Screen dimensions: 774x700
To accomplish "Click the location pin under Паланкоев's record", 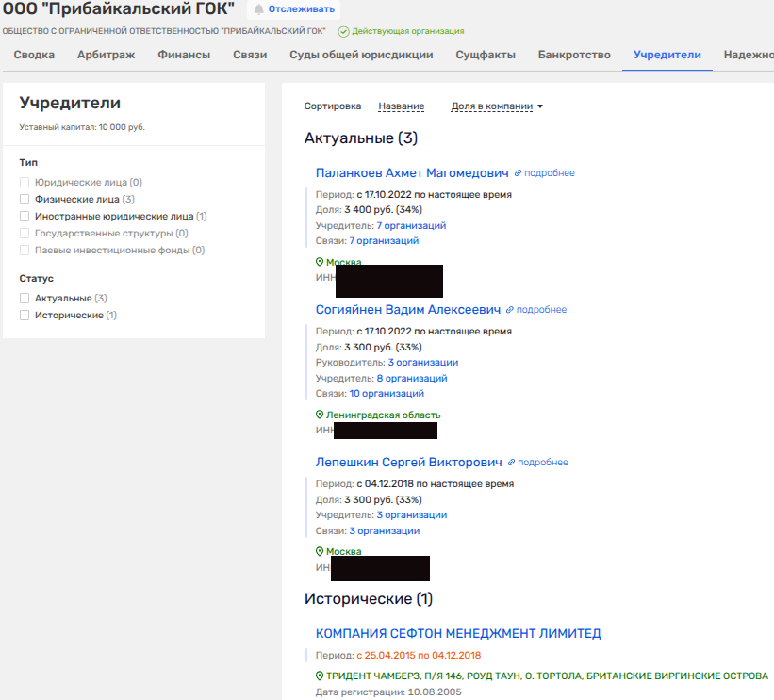I will tap(320, 262).
